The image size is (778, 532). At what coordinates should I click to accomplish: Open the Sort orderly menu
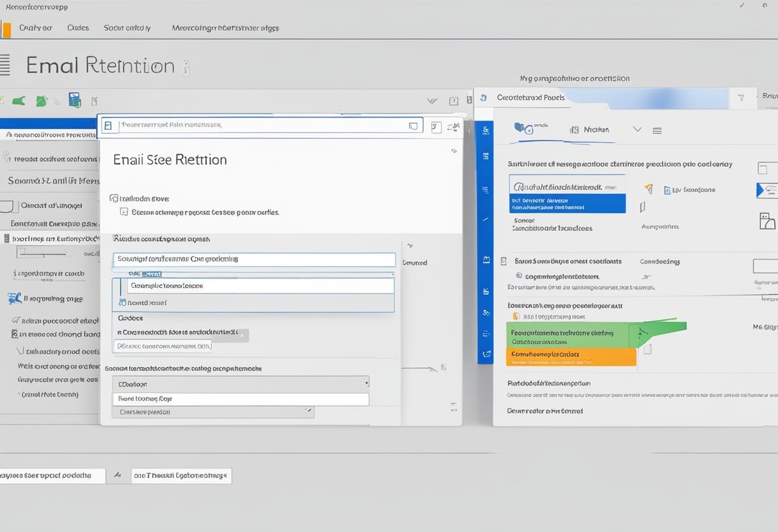point(127,27)
